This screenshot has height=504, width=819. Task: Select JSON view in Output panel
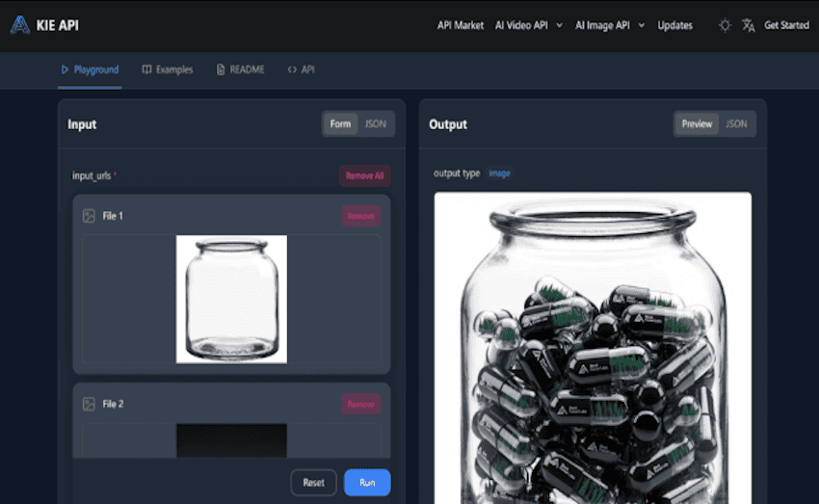(736, 124)
